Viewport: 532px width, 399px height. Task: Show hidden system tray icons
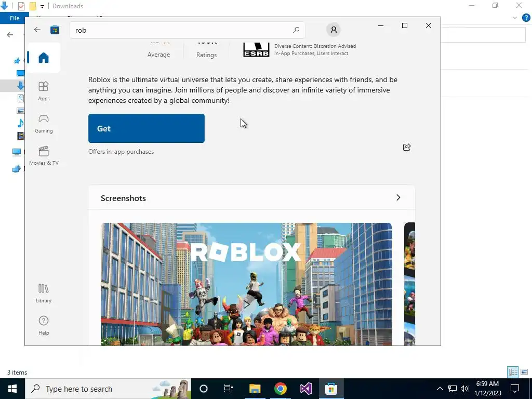click(x=440, y=389)
